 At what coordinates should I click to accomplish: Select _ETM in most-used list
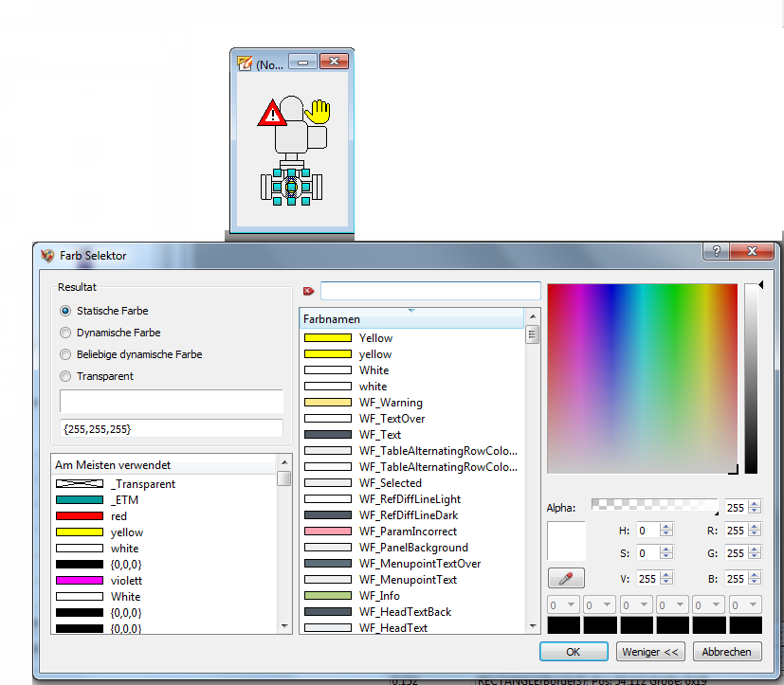point(164,500)
